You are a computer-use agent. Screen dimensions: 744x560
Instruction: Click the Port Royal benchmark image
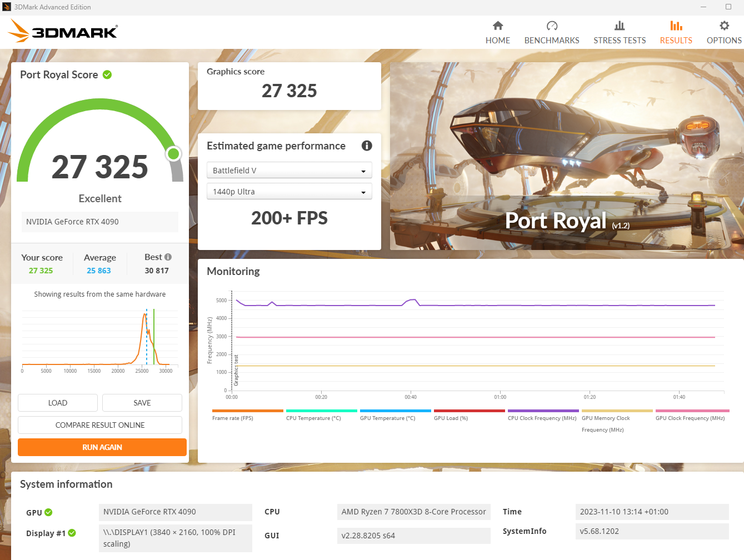click(x=567, y=156)
